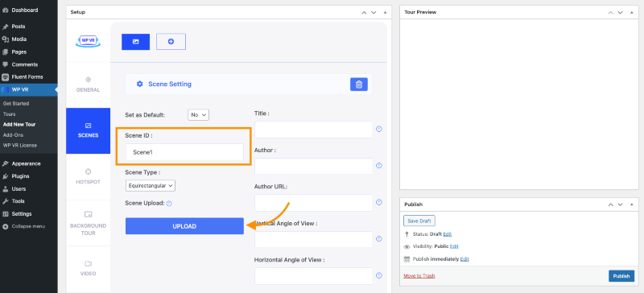Open the General settings tab
This screenshot has width=644, height=293.
[88, 85]
